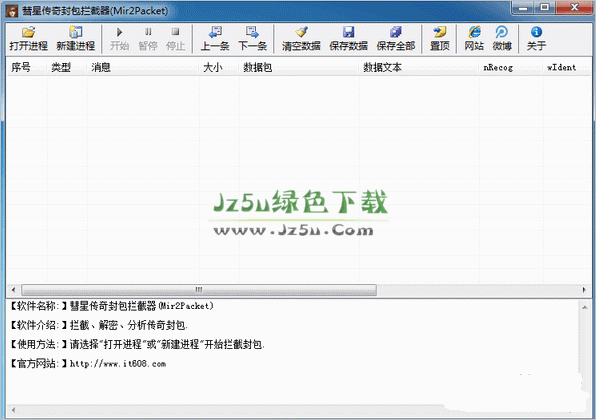This screenshot has width=596, height=420.
Task: Click the wIdent column header
Action: [x=567, y=67]
